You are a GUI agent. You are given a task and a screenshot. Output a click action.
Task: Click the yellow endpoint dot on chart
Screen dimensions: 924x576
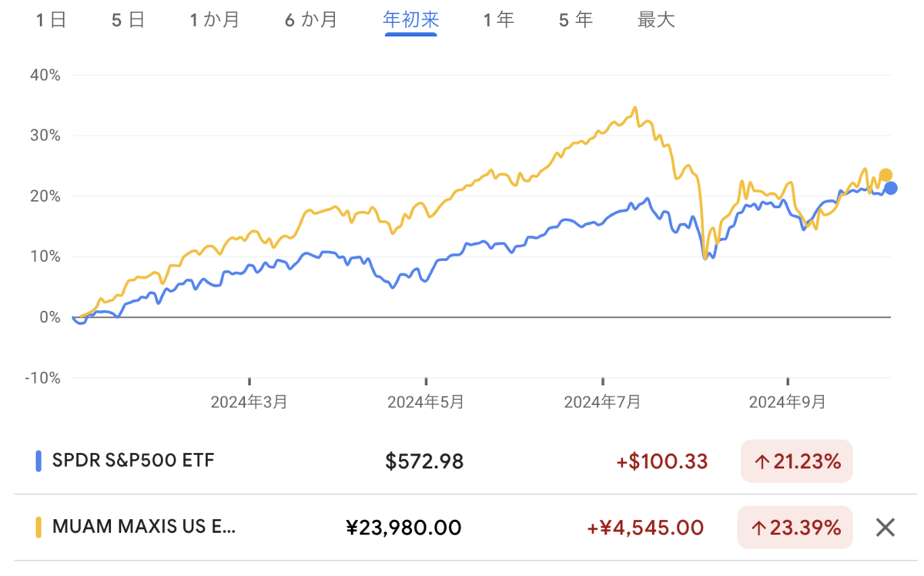point(885,175)
